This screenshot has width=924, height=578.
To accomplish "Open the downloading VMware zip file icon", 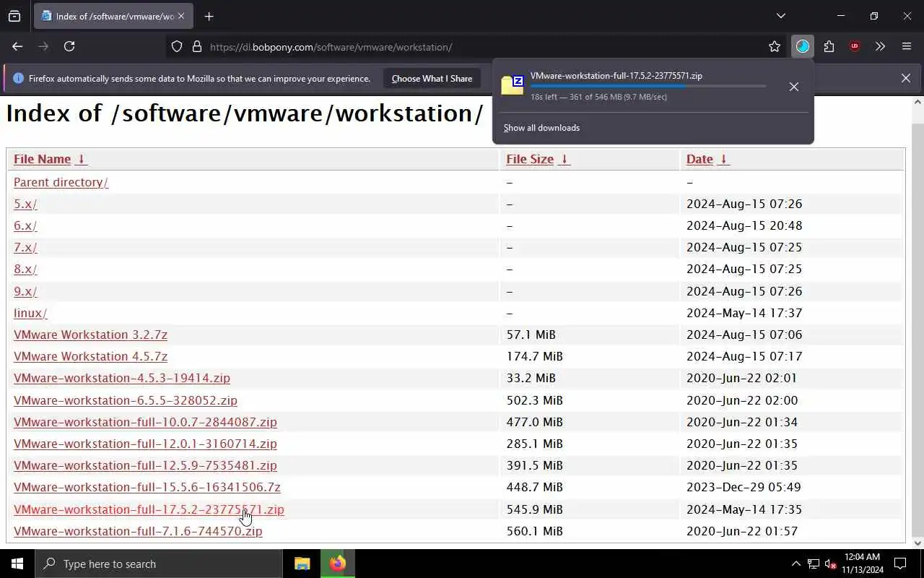I will tap(513, 85).
